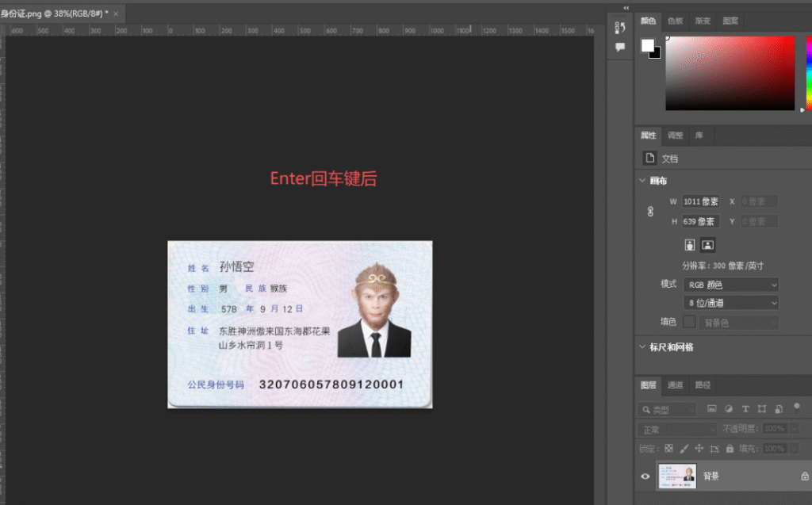Filter layers by smart objects icon

779,408
